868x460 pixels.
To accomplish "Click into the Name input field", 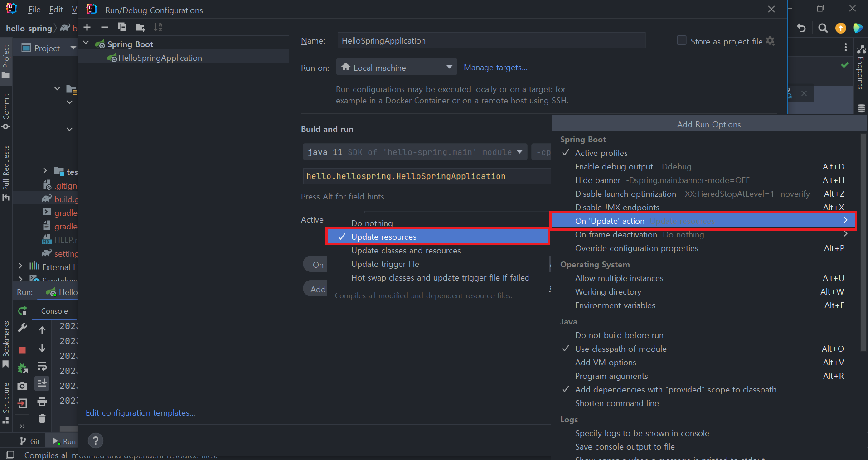I will point(490,40).
